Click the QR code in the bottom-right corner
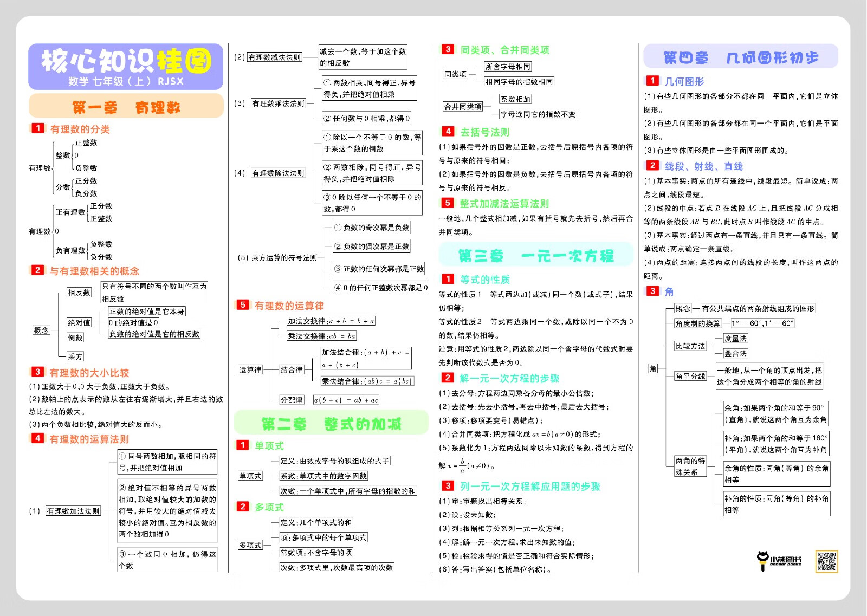This screenshot has width=867, height=616. (826, 561)
